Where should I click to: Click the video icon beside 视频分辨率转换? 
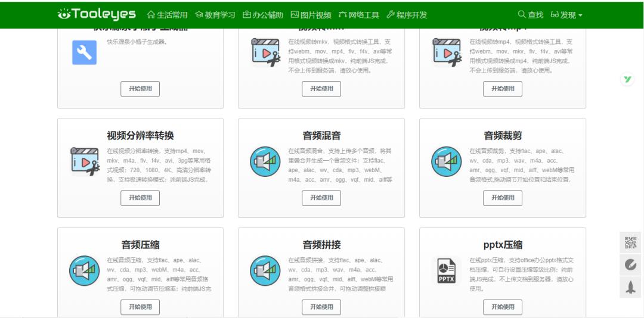click(x=85, y=161)
